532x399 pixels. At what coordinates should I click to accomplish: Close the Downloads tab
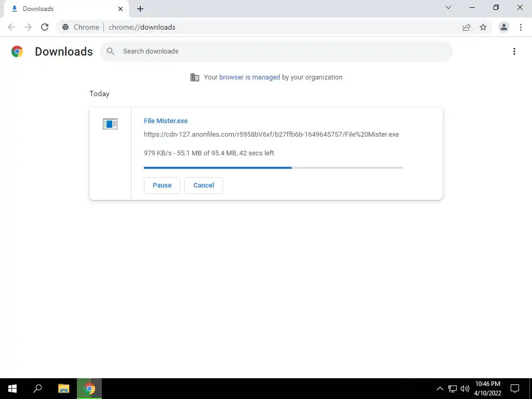[121, 9]
